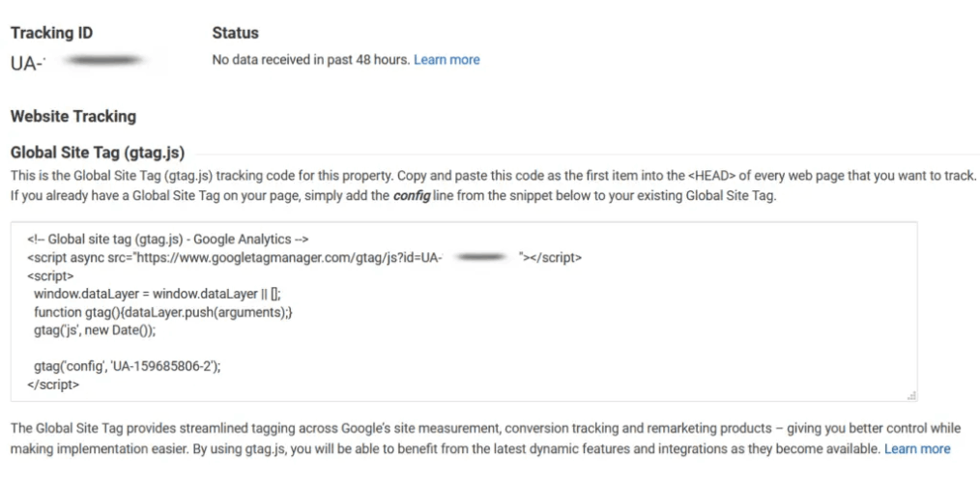Click the Status heading

click(x=235, y=33)
